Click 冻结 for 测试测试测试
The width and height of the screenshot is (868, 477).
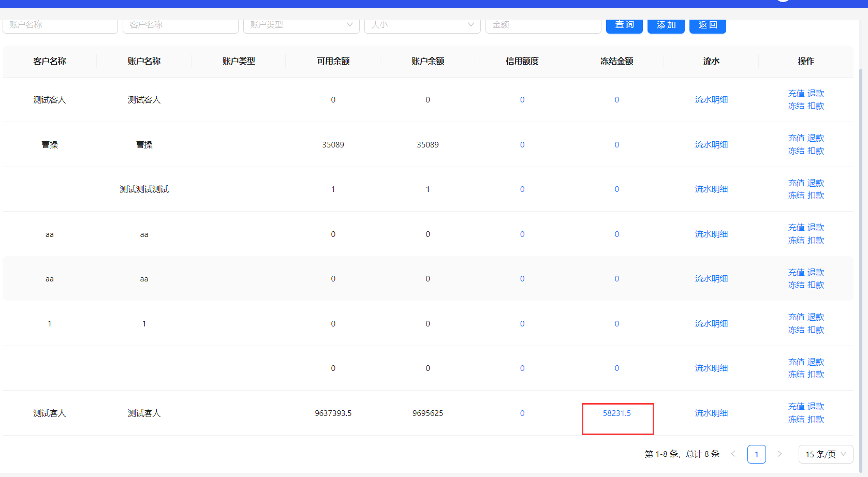click(796, 196)
